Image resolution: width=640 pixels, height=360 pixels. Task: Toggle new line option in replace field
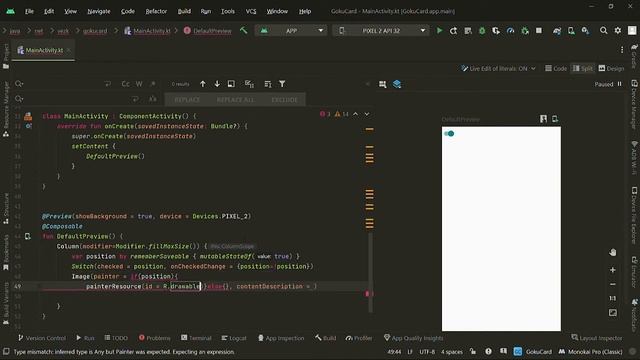(x=135, y=99)
